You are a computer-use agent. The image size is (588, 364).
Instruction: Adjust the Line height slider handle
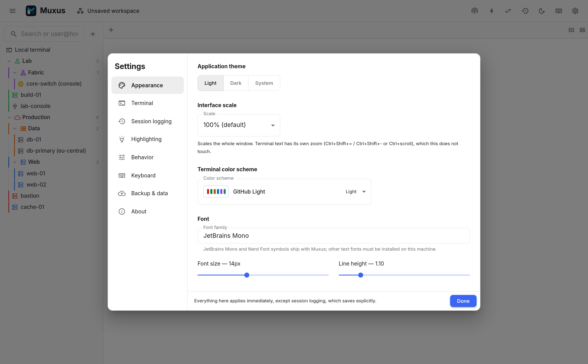coord(361,275)
